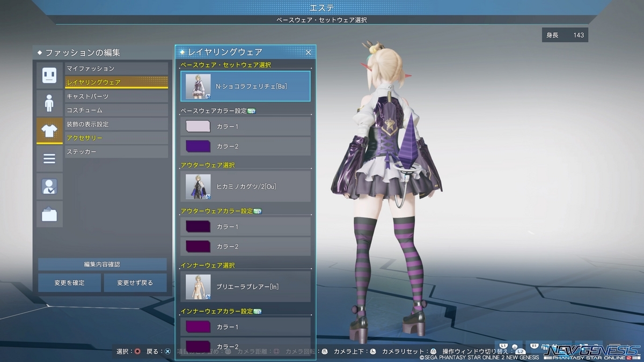
Task: Pick outerwear カラー2 dark purple swatch
Action: pyautogui.click(x=197, y=247)
